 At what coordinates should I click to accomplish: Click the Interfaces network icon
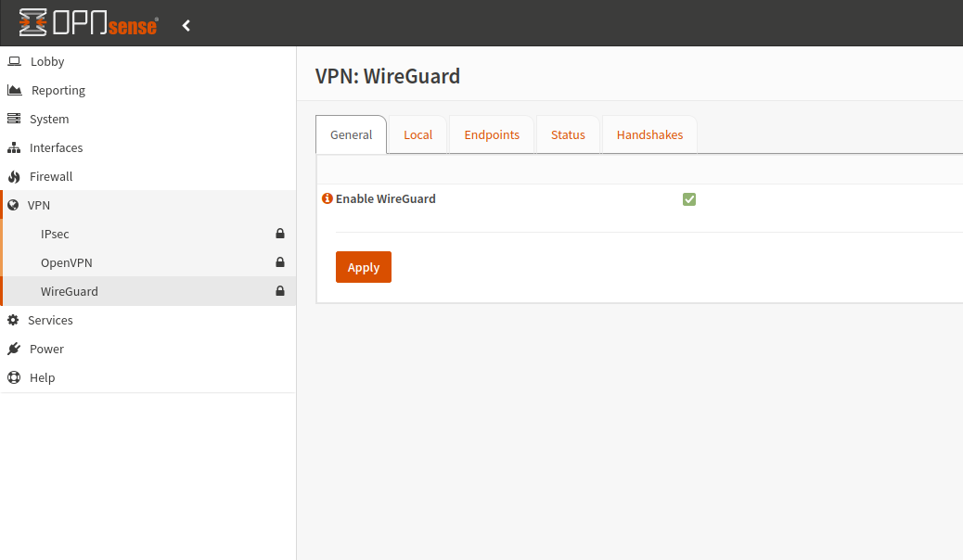[14, 147]
